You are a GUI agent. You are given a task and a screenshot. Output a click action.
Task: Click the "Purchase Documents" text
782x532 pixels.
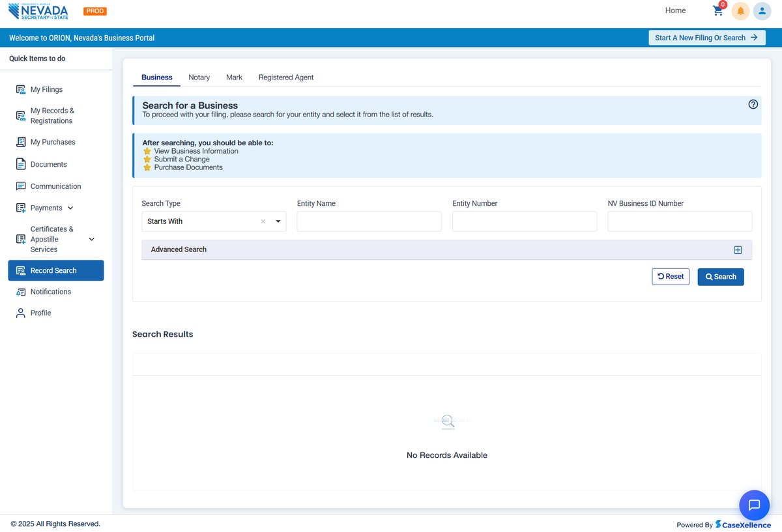tap(188, 167)
